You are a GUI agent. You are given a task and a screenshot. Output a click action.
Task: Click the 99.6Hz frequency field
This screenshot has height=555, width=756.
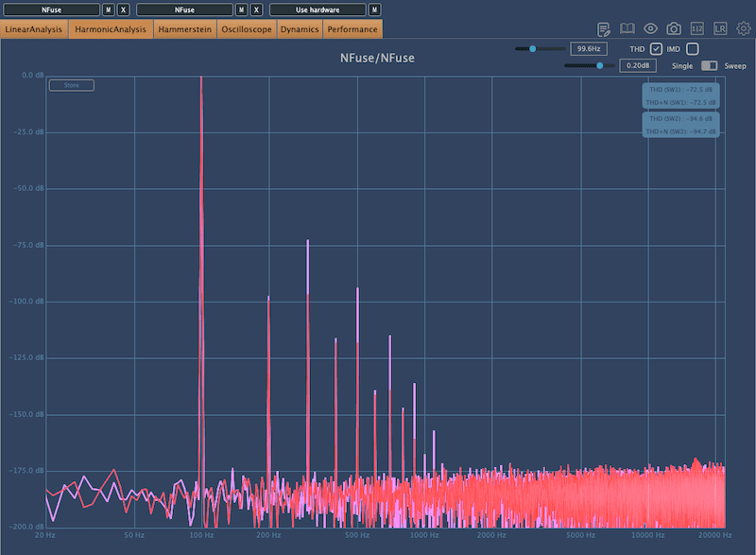pyautogui.click(x=588, y=49)
